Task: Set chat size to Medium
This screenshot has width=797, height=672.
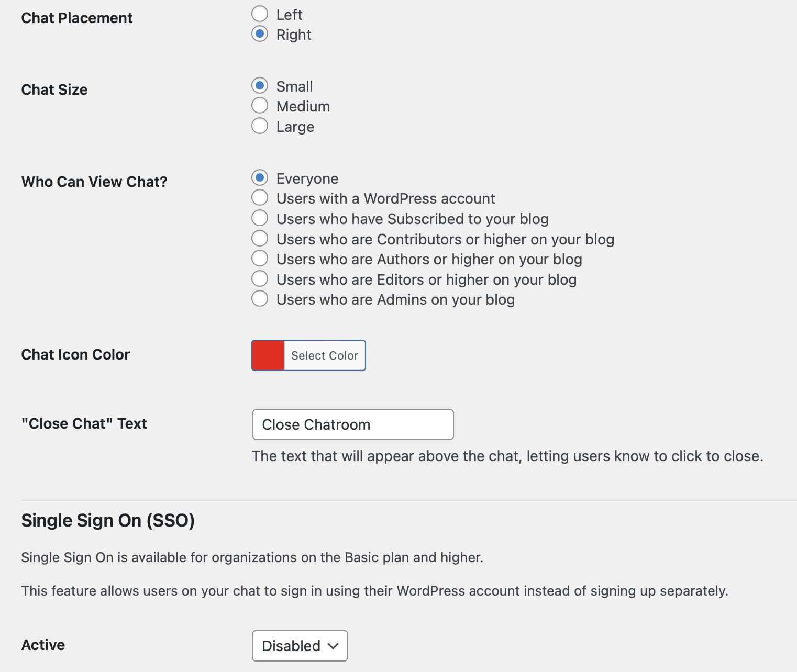Action: click(x=260, y=106)
